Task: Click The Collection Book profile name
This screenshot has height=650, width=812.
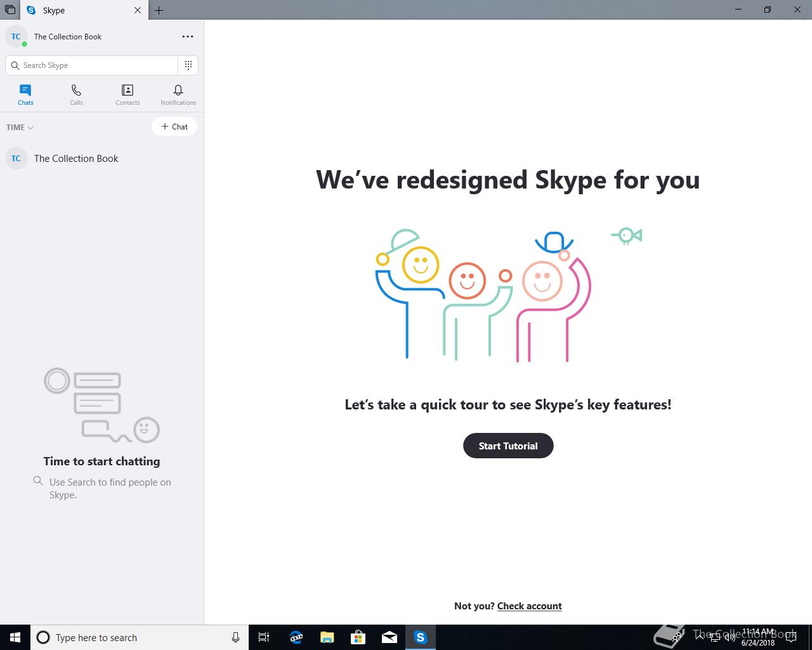Action: coord(68,37)
